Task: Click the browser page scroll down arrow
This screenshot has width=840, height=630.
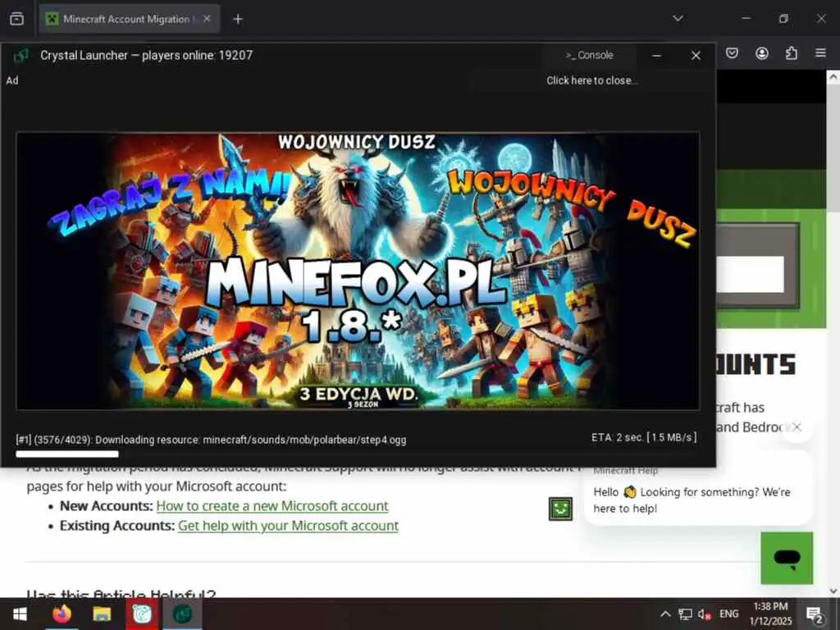Action: [833, 591]
